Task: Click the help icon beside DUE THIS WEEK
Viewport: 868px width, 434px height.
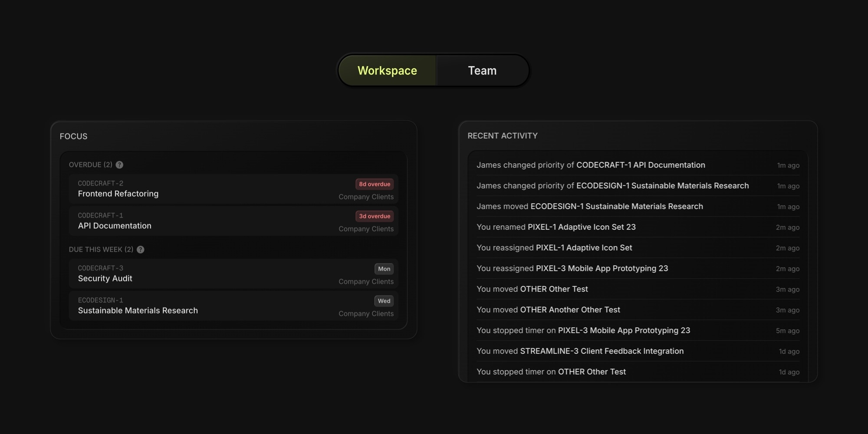Action: (x=140, y=250)
